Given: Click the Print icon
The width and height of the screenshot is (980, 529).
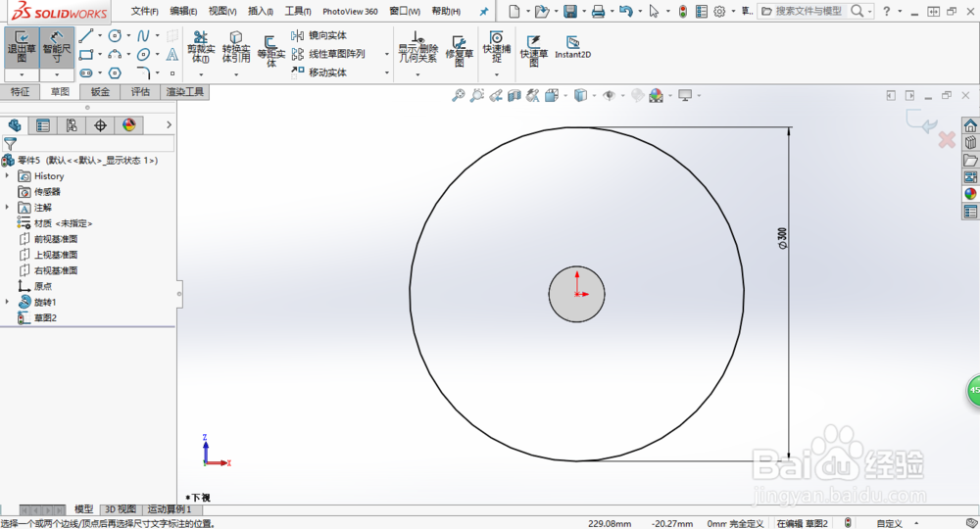Looking at the screenshot, I should tap(598, 11).
